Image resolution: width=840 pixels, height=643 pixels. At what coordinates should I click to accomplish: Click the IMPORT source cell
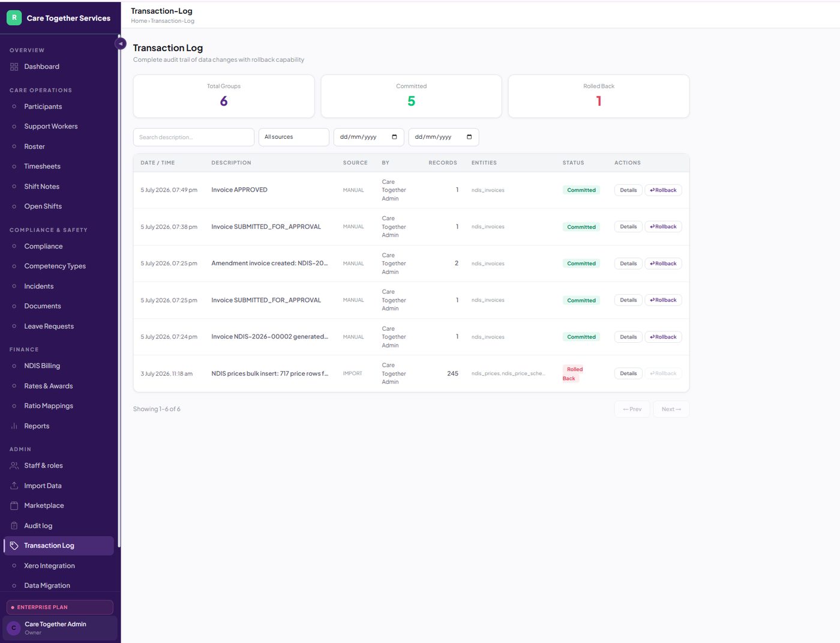(353, 373)
